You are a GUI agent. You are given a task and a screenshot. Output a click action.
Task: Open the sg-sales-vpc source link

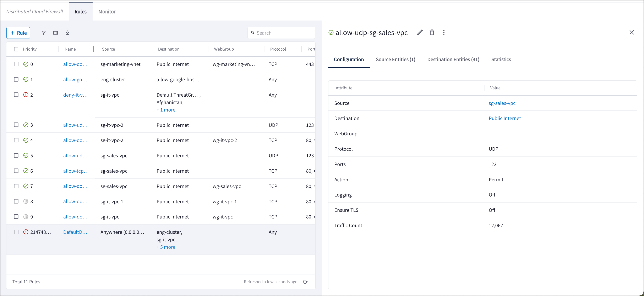[x=502, y=103]
